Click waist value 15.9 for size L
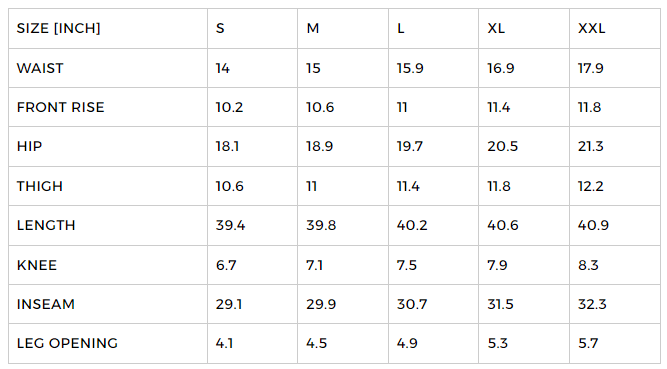 click(x=410, y=68)
